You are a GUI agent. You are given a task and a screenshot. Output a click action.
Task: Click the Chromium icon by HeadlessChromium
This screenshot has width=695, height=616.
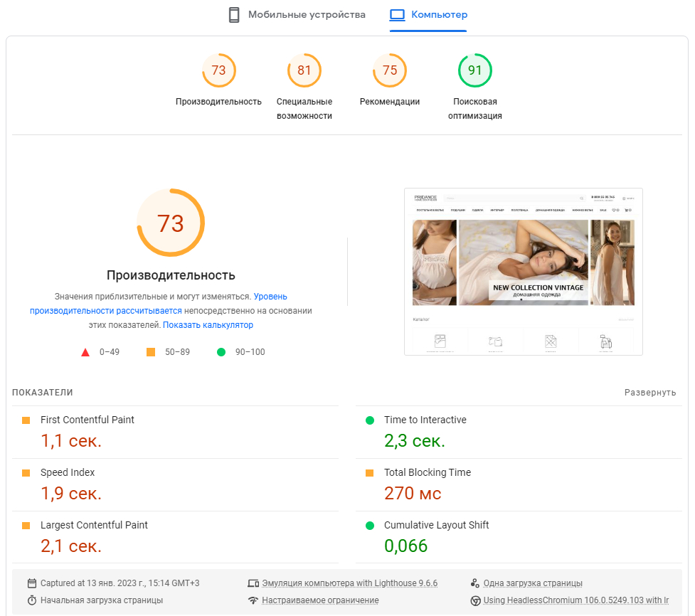[x=475, y=600]
